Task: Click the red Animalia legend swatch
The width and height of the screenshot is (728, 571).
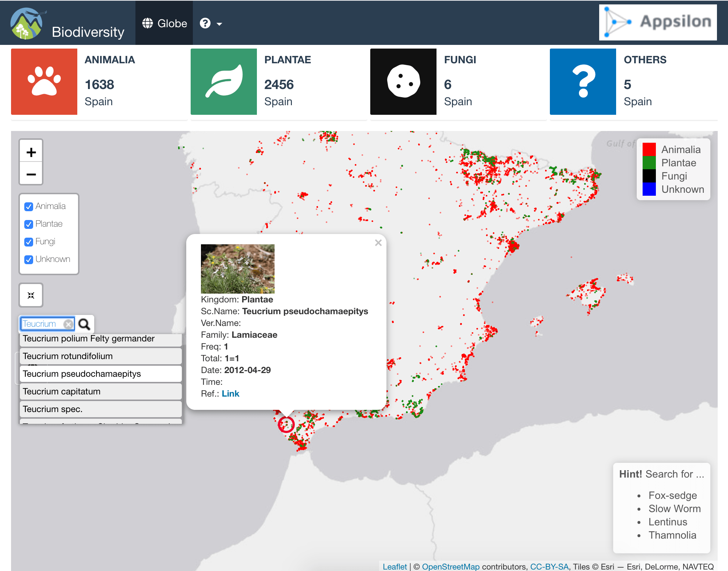Action: 649,150
